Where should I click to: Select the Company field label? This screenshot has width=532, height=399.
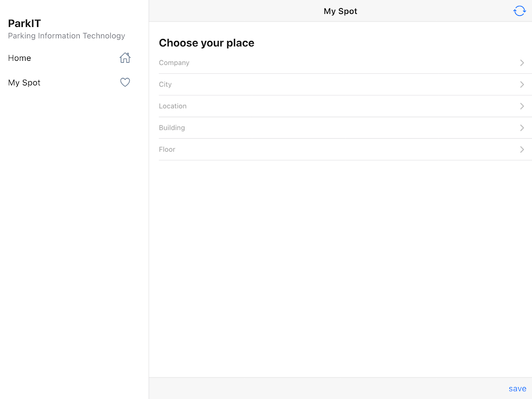coord(174,63)
